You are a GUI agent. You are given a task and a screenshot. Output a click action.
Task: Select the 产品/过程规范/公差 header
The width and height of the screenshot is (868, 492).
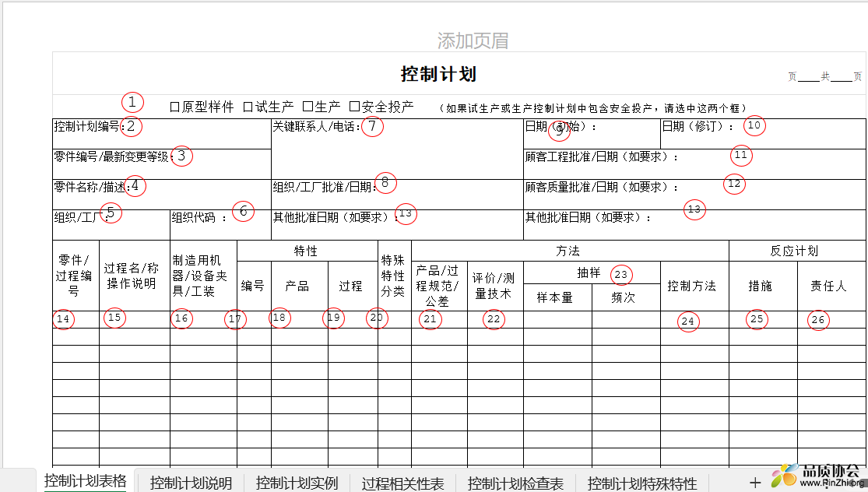tap(440, 286)
